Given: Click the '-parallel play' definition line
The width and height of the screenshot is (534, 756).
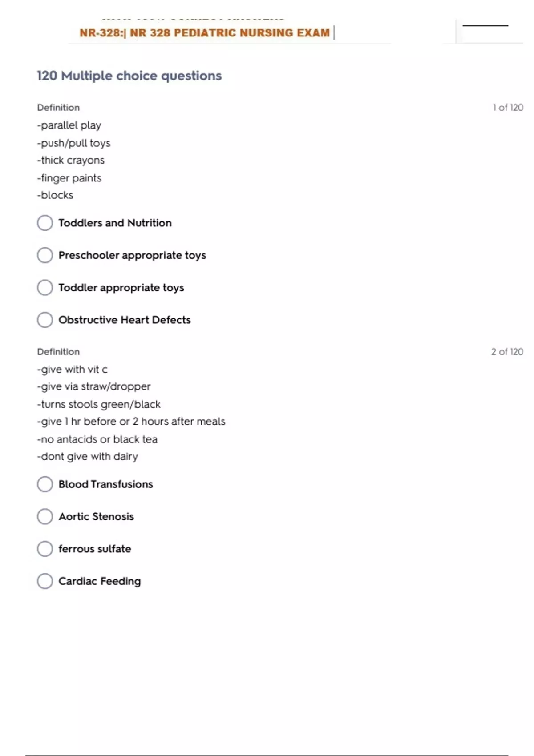Looking at the screenshot, I should coord(69,125).
